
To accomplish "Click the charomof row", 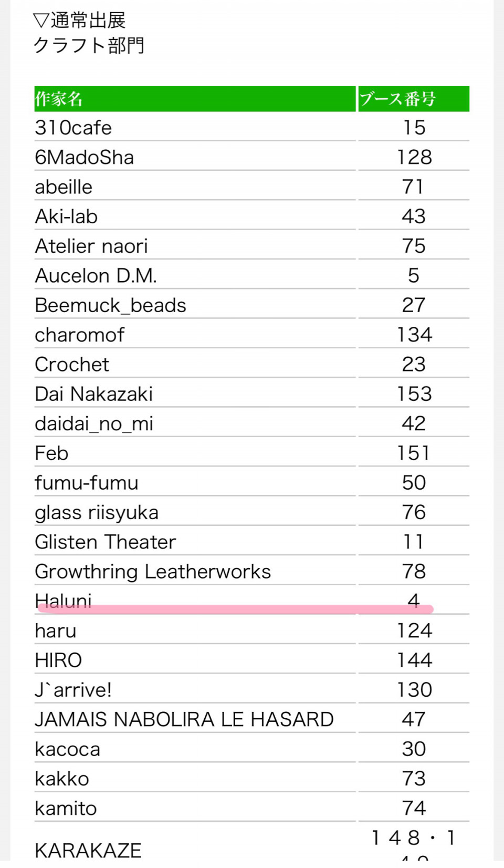I will (x=80, y=335).
